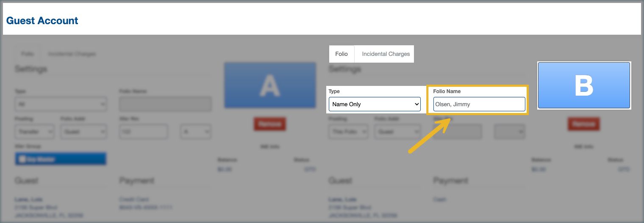This screenshot has width=644, height=223.
Task: Click the large blue B folio tile
Action: coord(584,85)
